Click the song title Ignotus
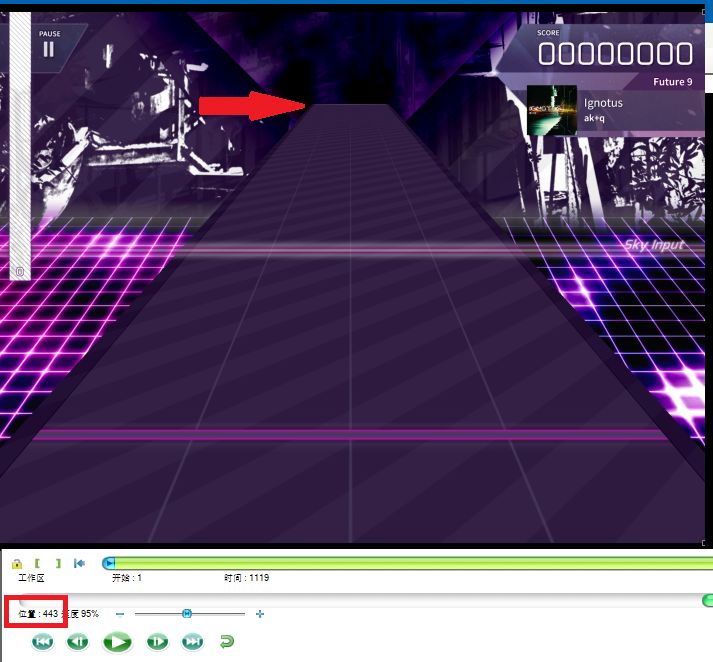 [x=603, y=103]
